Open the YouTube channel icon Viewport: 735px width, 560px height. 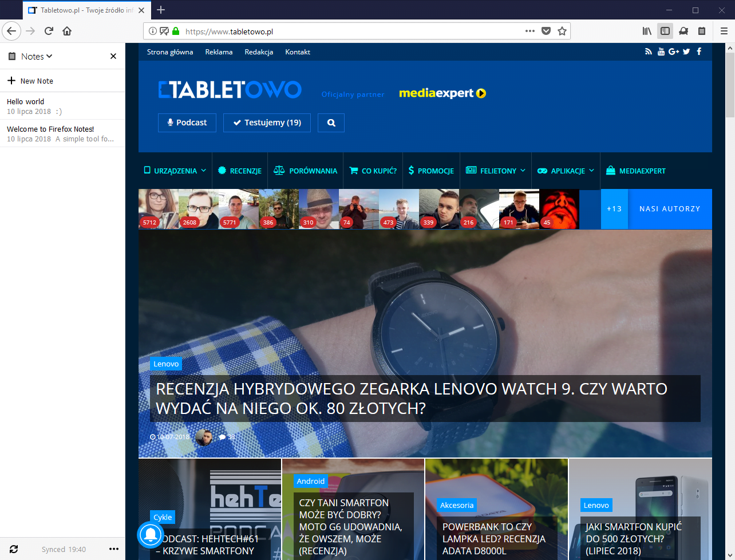[661, 52]
